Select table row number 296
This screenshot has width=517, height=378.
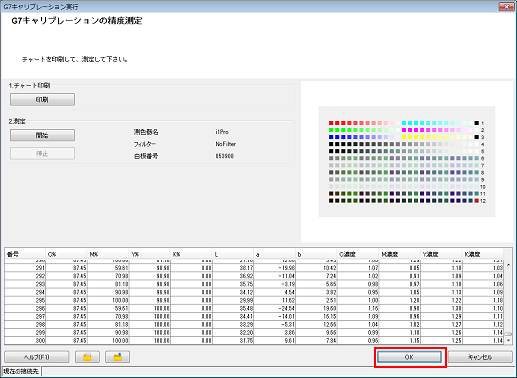pyautogui.click(x=254, y=308)
